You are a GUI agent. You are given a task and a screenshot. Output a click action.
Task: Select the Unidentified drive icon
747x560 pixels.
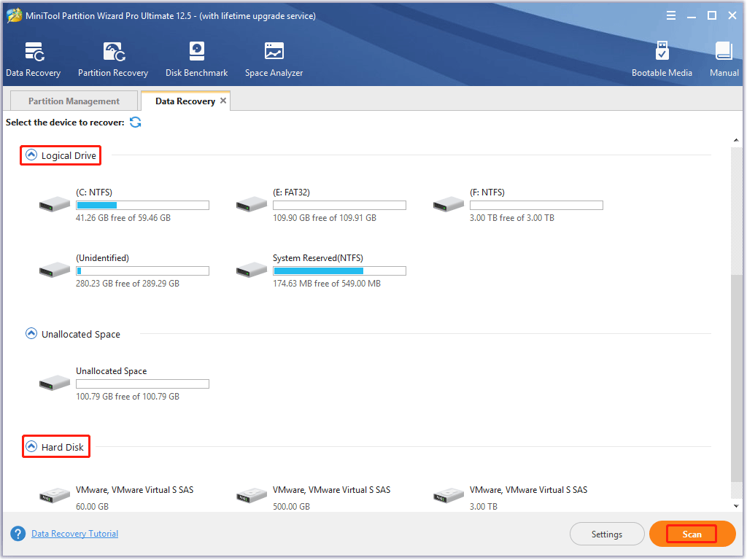[54, 270]
